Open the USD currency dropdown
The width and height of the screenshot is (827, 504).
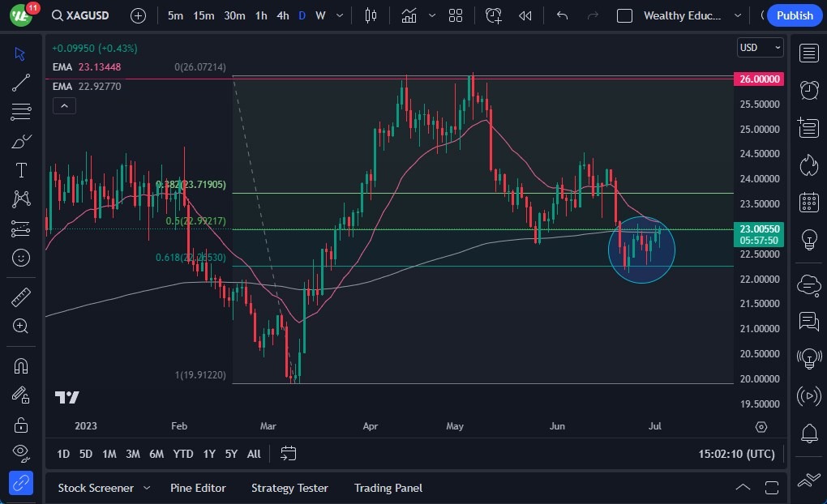pos(760,48)
